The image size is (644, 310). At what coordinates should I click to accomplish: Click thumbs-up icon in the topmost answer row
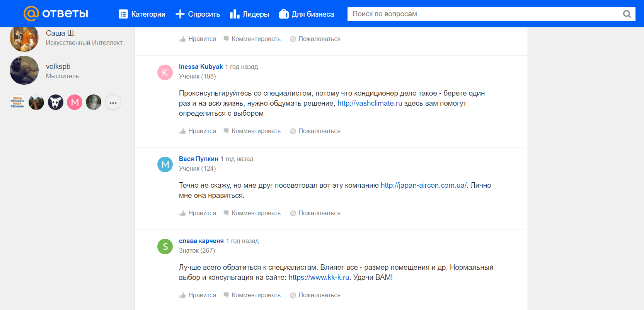click(x=182, y=39)
